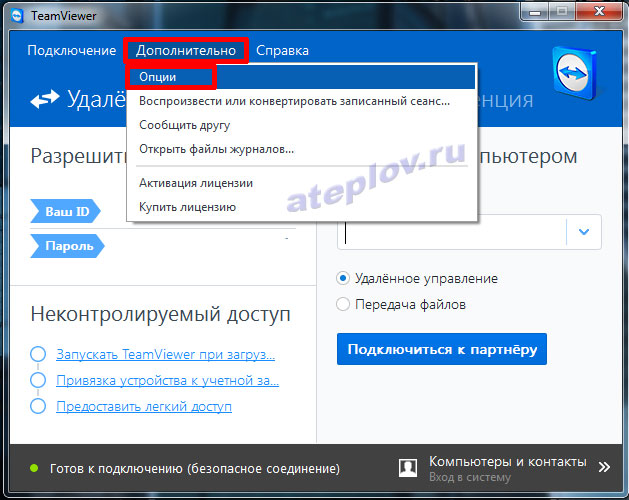The image size is (629, 500).
Task: Open the Подключение menu
Action: tap(72, 51)
